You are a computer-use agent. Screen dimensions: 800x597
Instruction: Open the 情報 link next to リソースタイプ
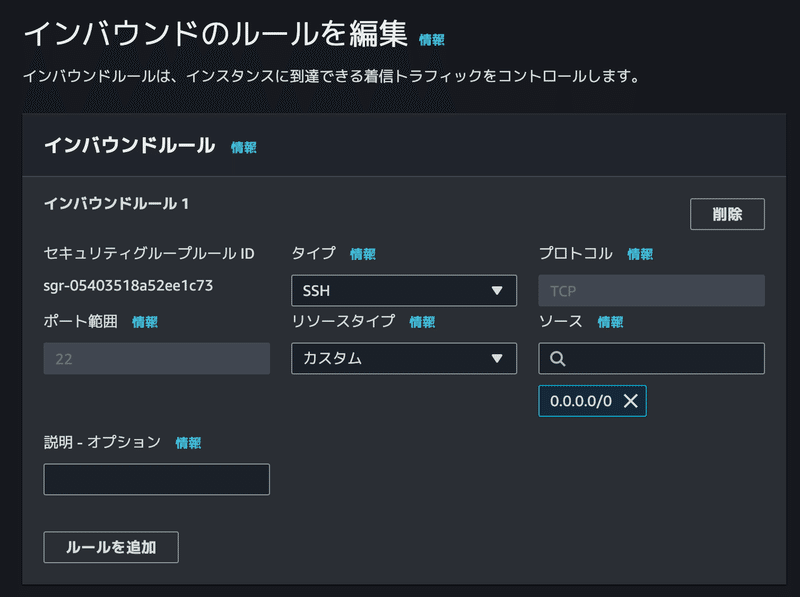422,321
